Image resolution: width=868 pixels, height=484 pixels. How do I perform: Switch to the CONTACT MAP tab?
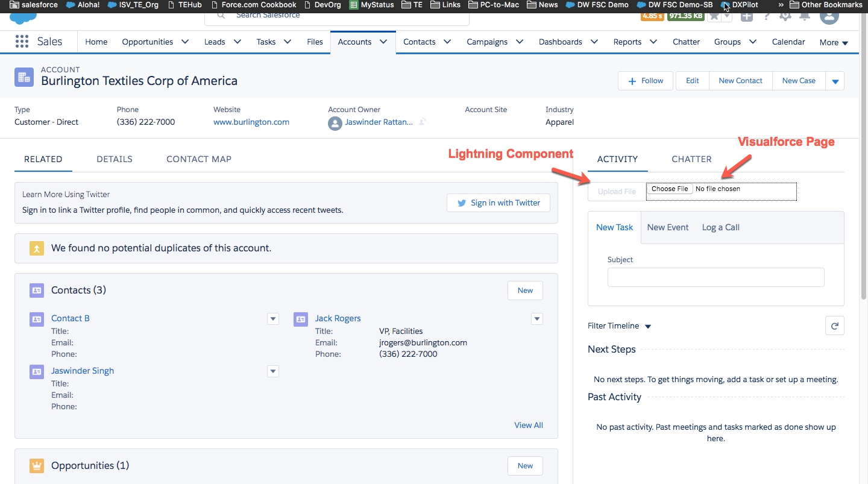point(199,159)
